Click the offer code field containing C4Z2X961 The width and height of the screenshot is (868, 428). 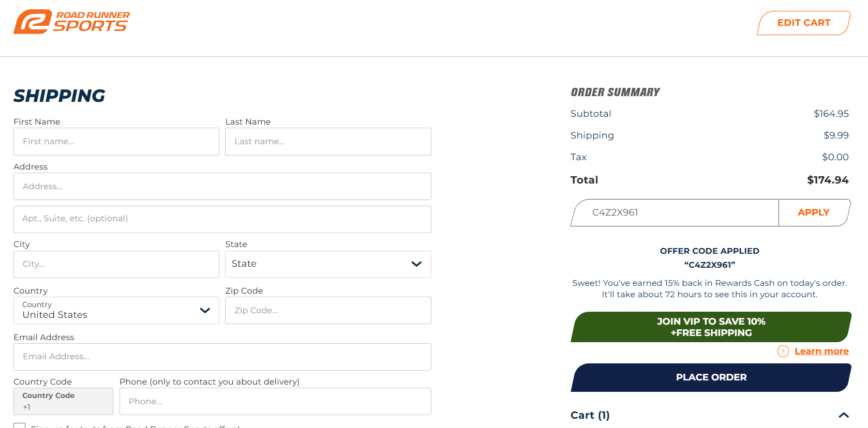(x=675, y=212)
